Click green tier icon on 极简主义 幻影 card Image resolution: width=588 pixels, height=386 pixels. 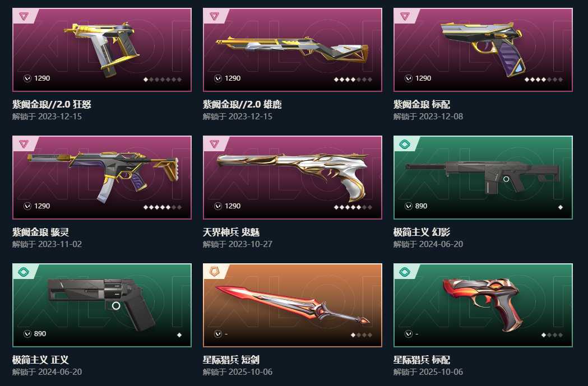click(x=405, y=144)
